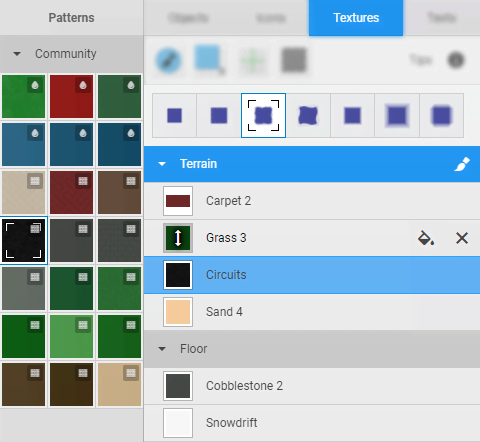Pick the light gray stone pattern thumbnail

point(23,288)
